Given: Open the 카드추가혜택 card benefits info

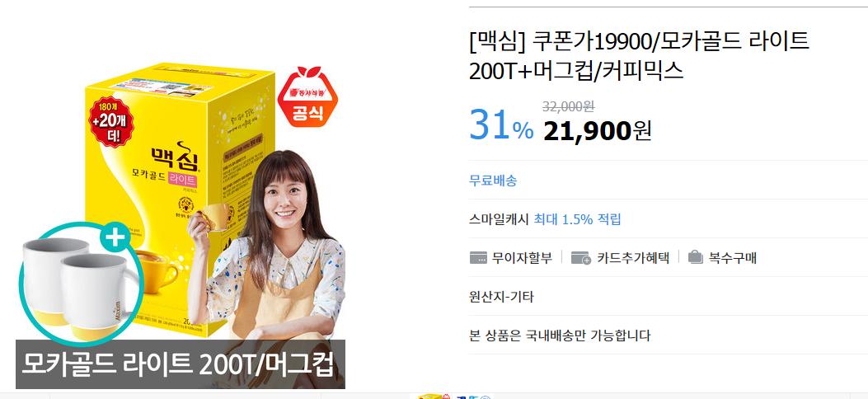Looking at the screenshot, I should pos(633,258).
